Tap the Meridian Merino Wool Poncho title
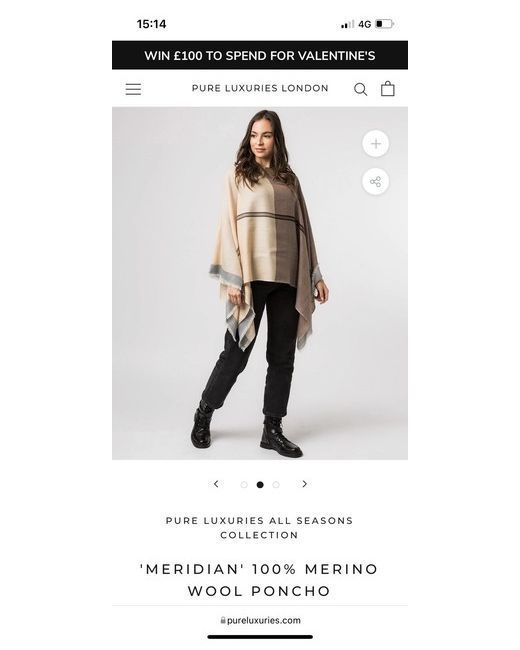 point(260,580)
